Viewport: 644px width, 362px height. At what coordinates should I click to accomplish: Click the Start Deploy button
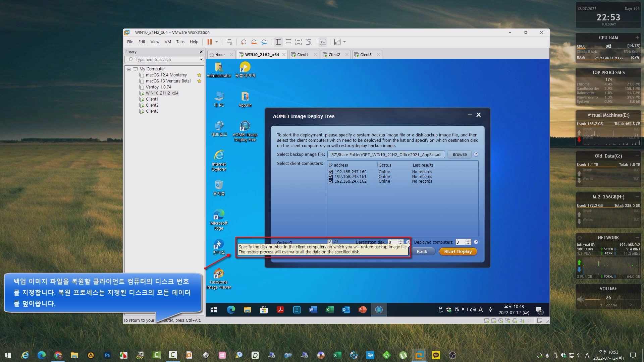[x=458, y=252]
